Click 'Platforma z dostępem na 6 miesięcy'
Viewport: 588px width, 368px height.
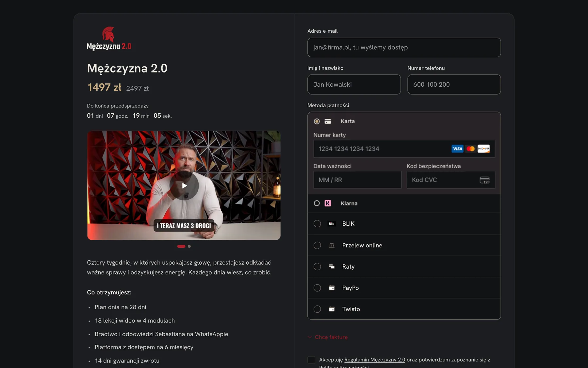(x=144, y=347)
